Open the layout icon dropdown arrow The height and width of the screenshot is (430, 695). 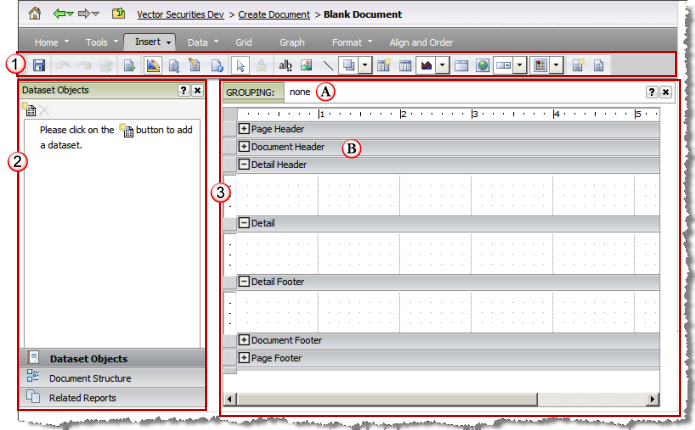pyautogui.click(x=556, y=66)
